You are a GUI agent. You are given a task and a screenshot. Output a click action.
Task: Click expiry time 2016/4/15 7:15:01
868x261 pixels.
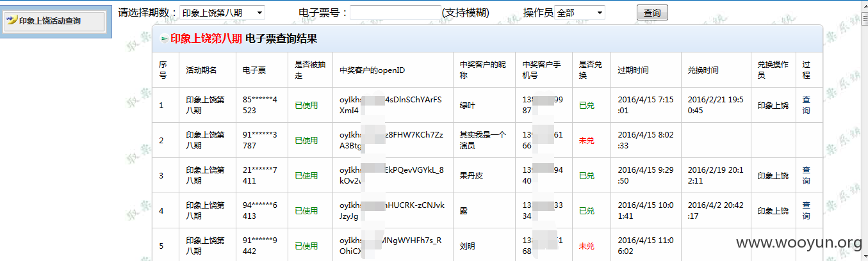point(646,105)
